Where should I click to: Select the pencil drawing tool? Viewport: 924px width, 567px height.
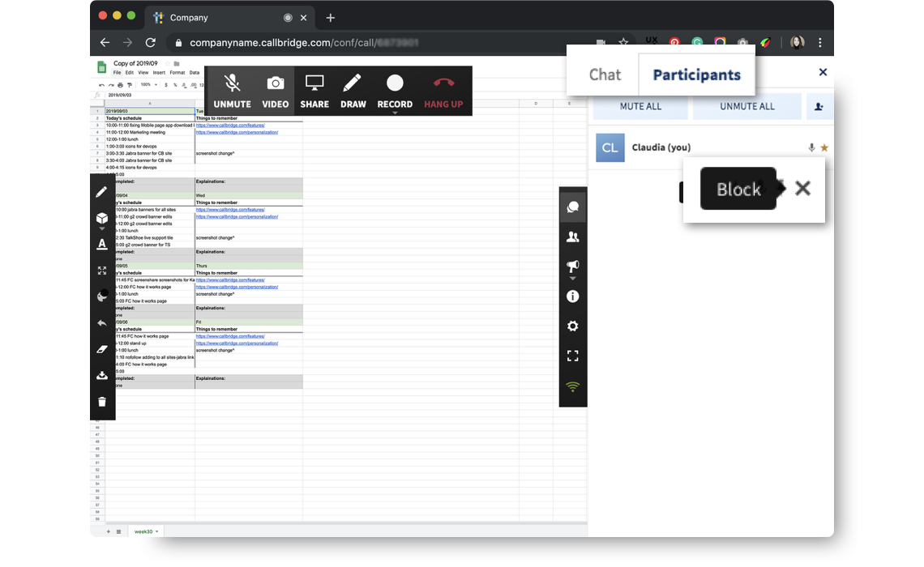103,192
